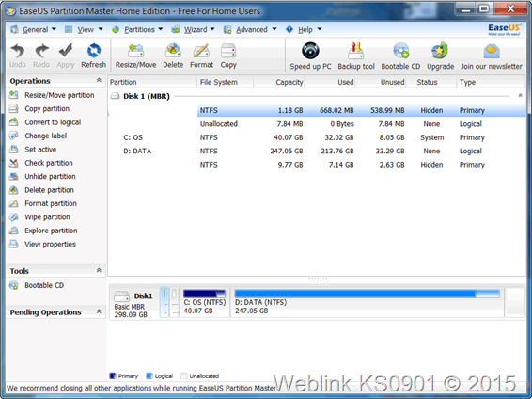Sort by Used column header
The width and height of the screenshot is (532, 399).
coord(330,82)
